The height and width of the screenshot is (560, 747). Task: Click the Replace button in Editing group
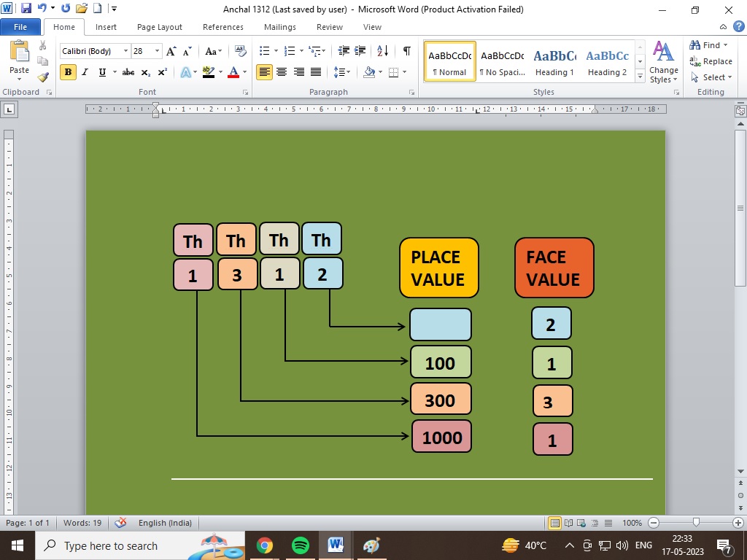click(711, 61)
